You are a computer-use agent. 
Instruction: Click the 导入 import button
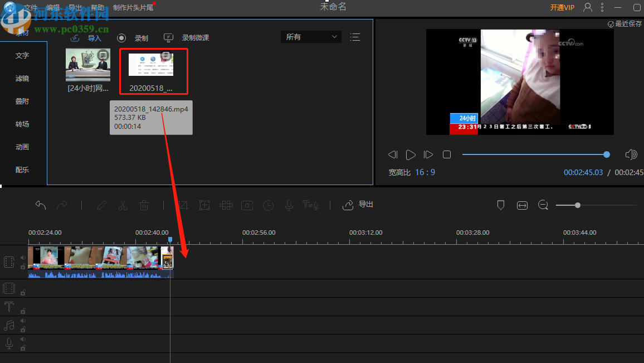pos(87,38)
